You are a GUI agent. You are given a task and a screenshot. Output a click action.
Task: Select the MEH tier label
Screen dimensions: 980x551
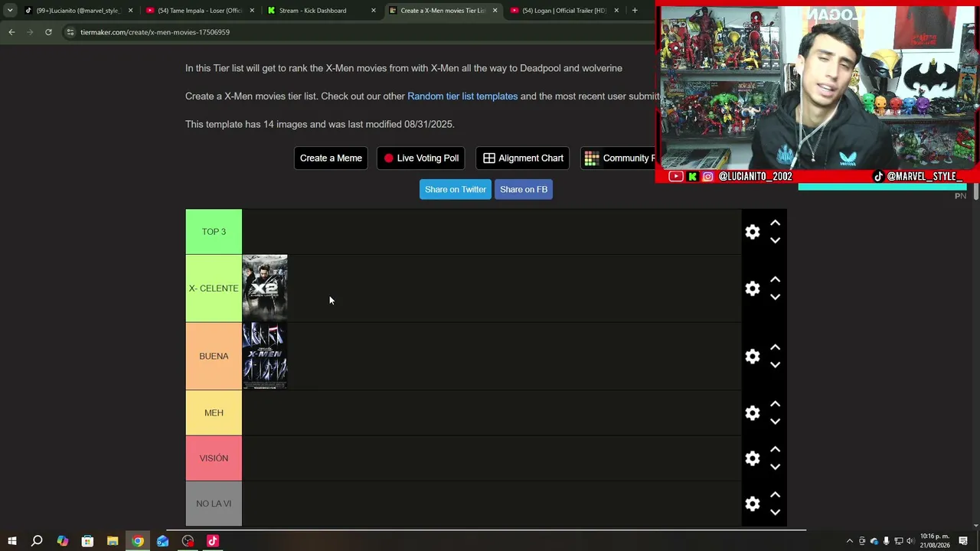pyautogui.click(x=214, y=413)
